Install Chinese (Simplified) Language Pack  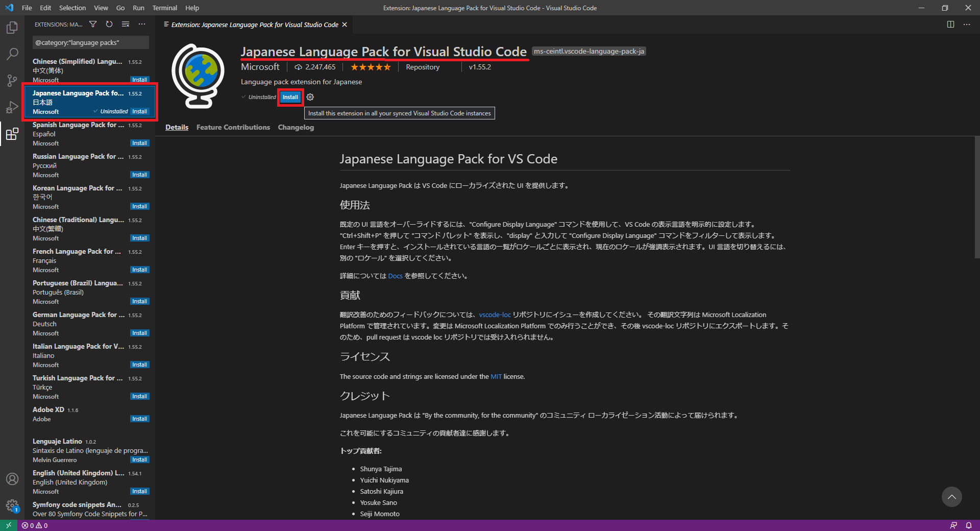[x=139, y=80]
